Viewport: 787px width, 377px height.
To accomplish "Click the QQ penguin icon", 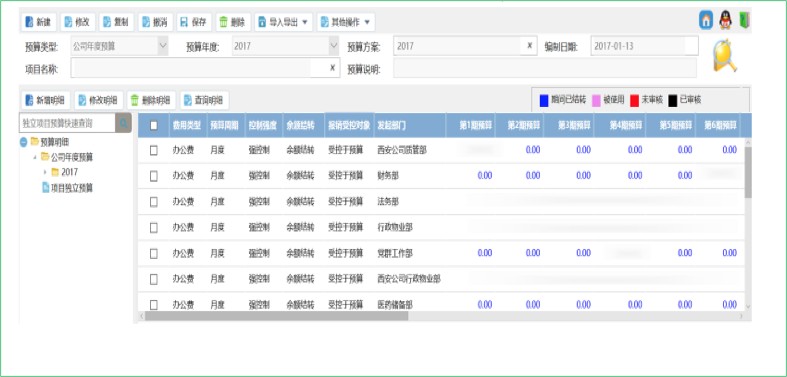I will click(x=724, y=21).
